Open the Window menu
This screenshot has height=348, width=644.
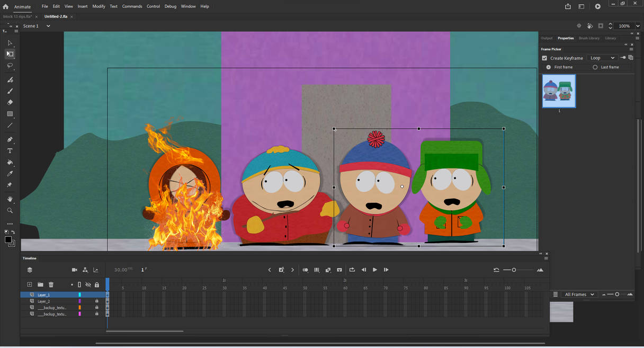188,6
